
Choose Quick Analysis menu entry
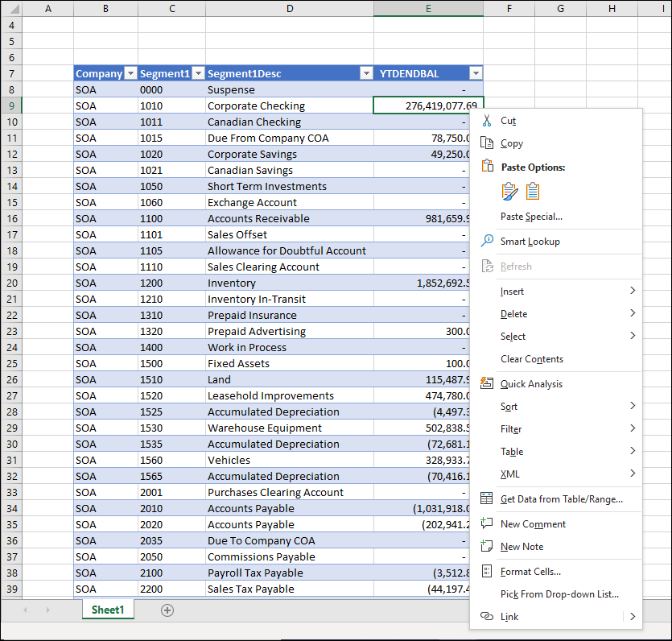tap(531, 384)
